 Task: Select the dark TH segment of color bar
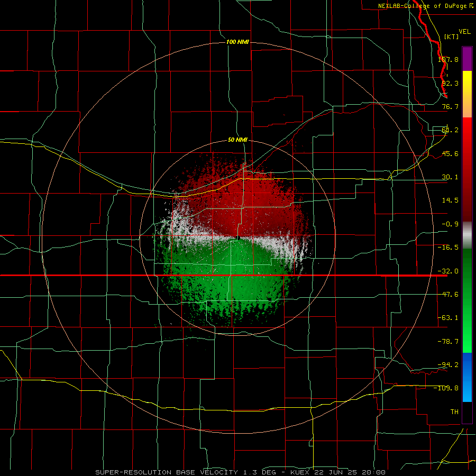(x=467, y=412)
